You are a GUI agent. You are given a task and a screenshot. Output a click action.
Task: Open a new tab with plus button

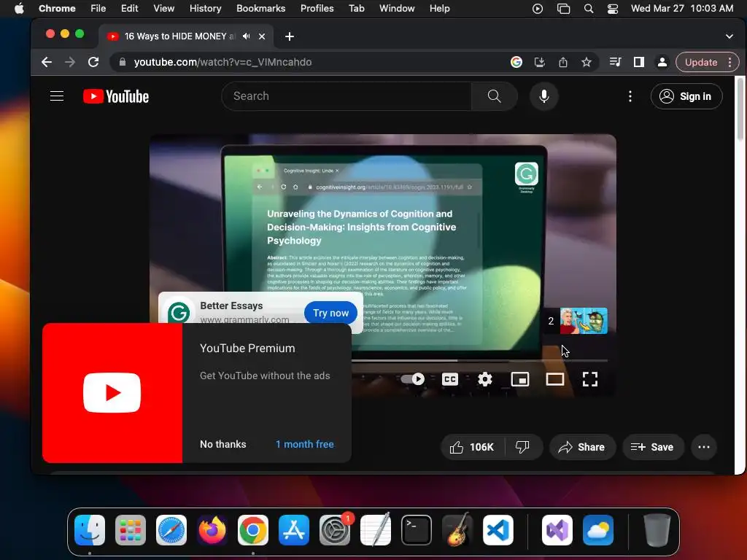click(x=289, y=36)
